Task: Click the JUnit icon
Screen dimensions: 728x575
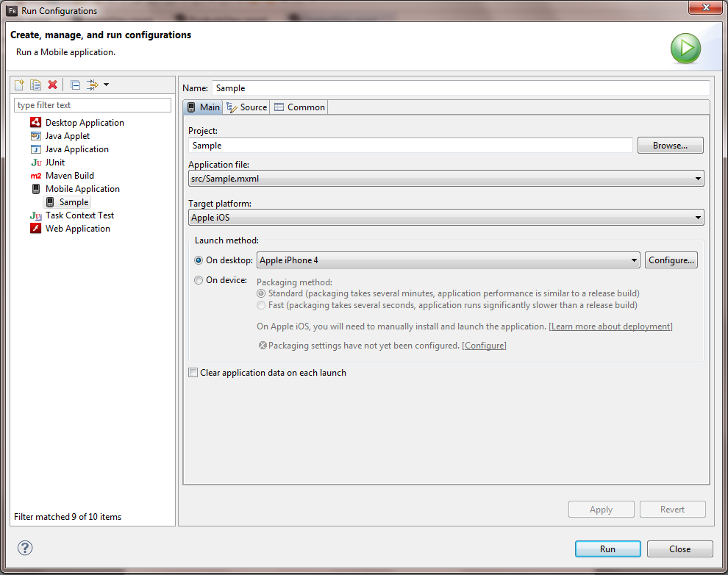Action: click(x=36, y=162)
